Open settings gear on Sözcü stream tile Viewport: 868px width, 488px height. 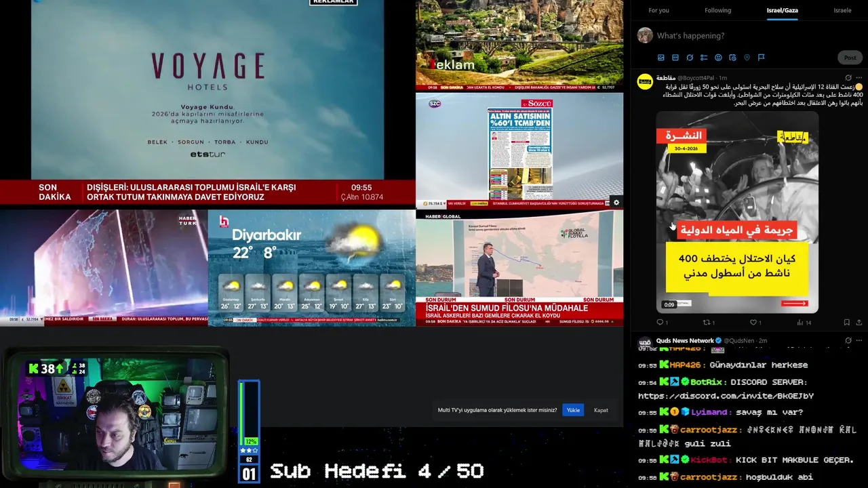point(616,202)
